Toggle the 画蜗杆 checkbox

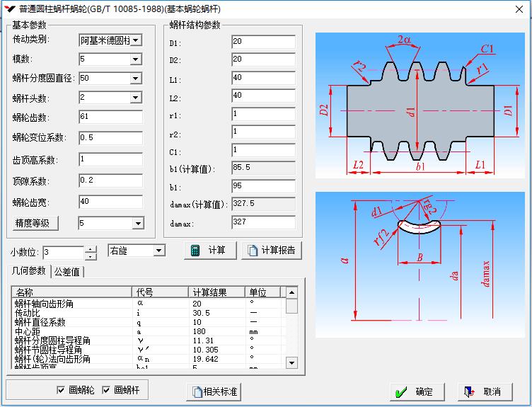107,390
